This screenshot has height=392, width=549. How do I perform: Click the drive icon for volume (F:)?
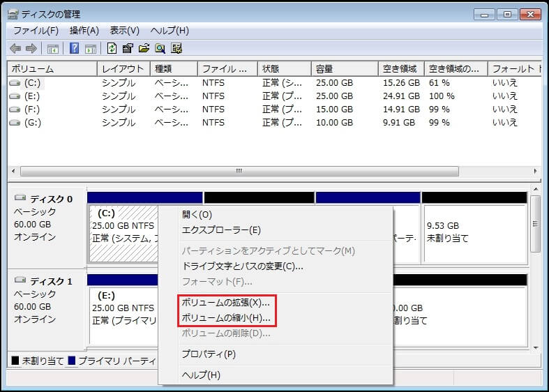coord(15,110)
